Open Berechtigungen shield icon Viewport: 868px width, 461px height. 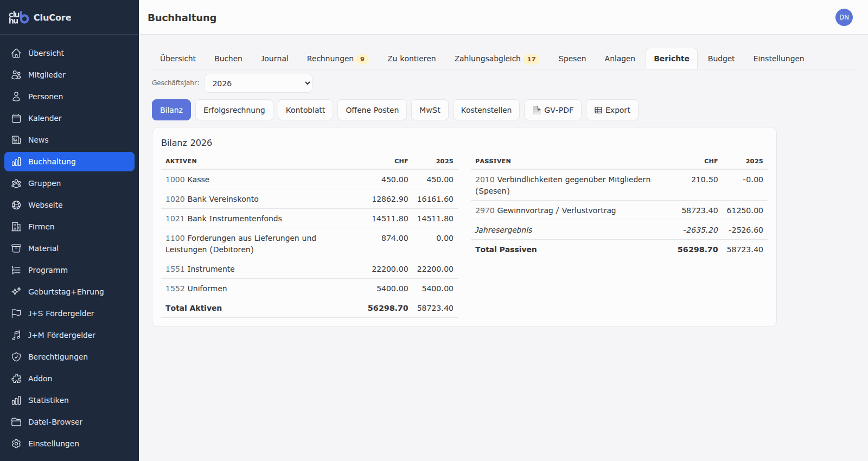point(16,357)
